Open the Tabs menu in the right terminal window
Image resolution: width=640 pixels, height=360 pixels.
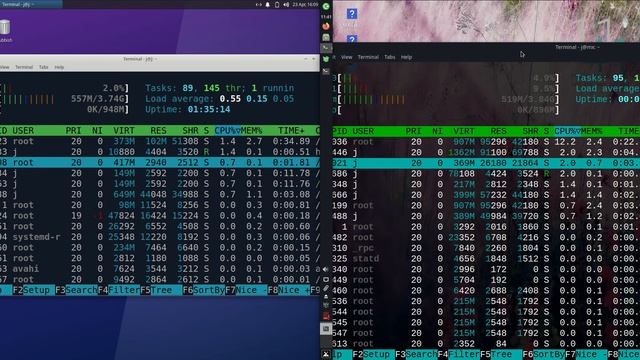[x=389, y=57]
